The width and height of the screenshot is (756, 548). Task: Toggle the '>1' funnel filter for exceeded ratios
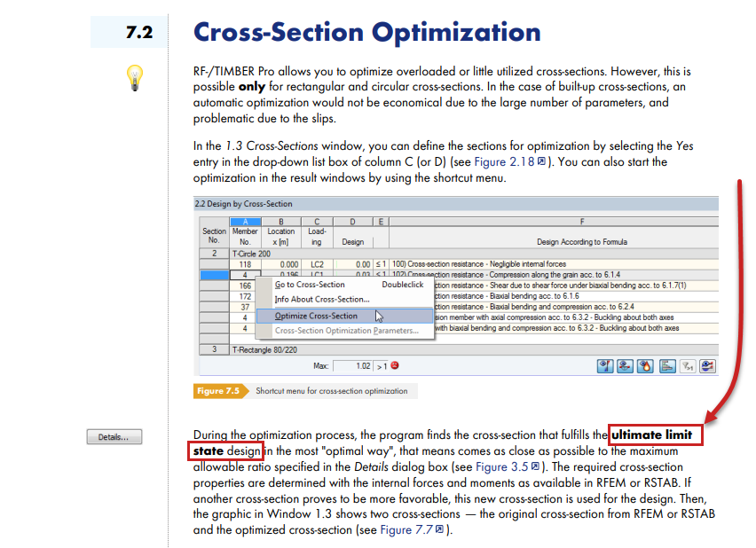pos(689,365)
